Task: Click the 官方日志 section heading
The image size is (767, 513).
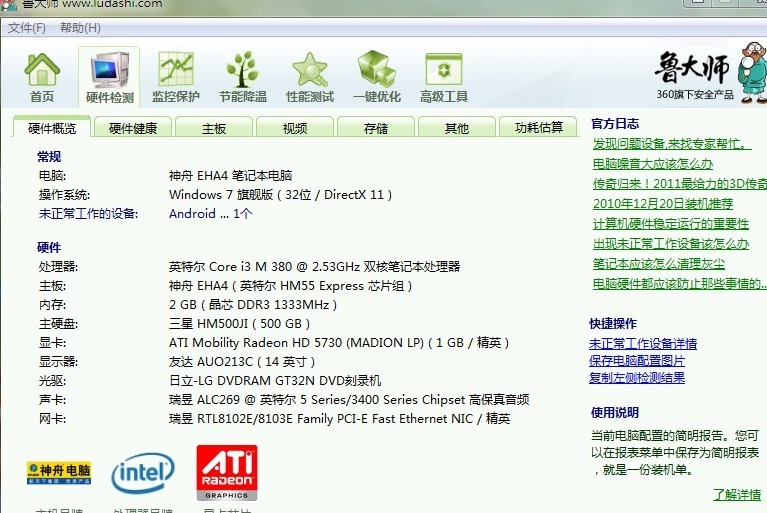Action: [x=615, y=124]
